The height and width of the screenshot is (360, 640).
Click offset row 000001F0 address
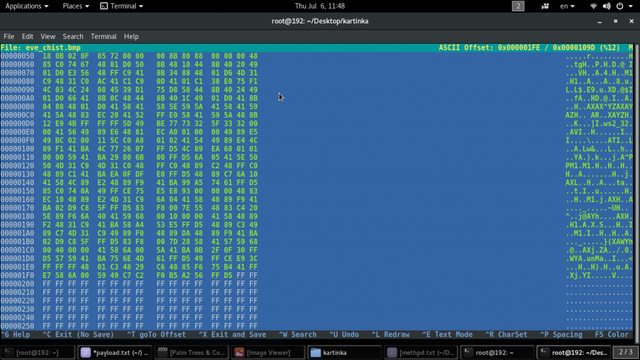[x=18, y=276]
